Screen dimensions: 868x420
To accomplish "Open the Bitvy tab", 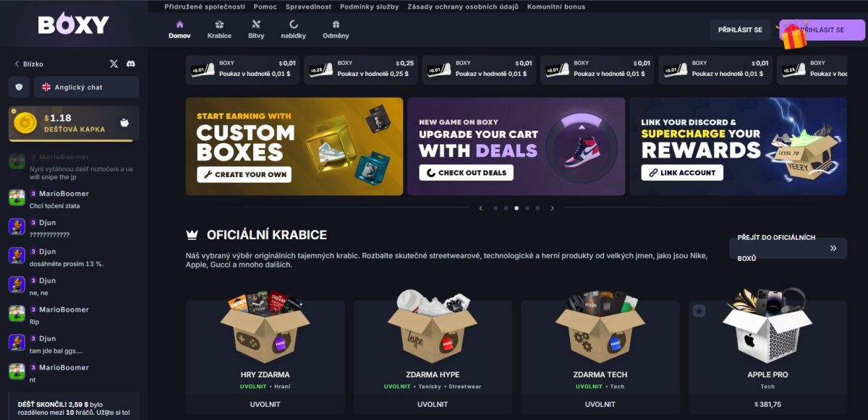I will pyautogui.click(x=256, y=30).
